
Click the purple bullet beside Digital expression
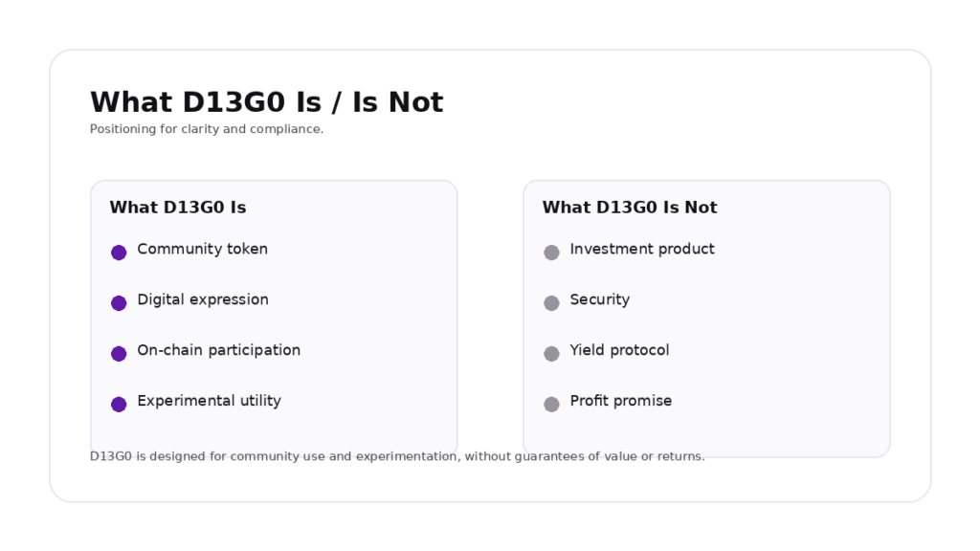click(119, 303)
